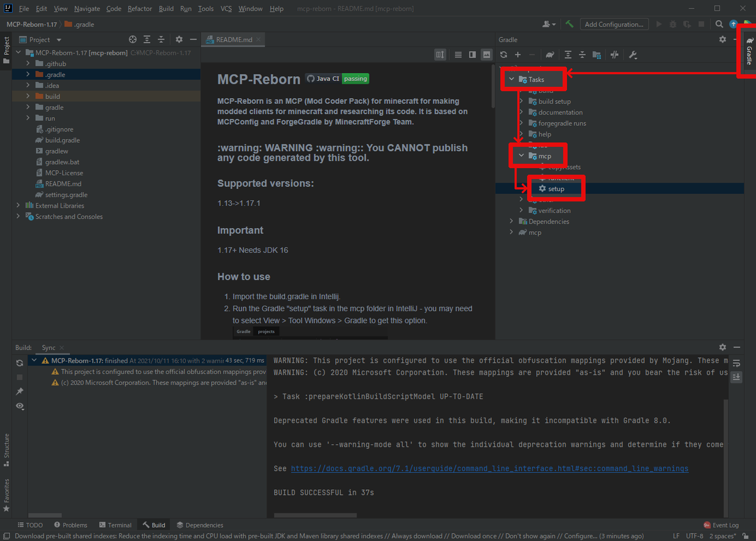Build project with green hammer icon
Image resolution: width=756 pixels, height=541 pixels.
coord(570,24)
